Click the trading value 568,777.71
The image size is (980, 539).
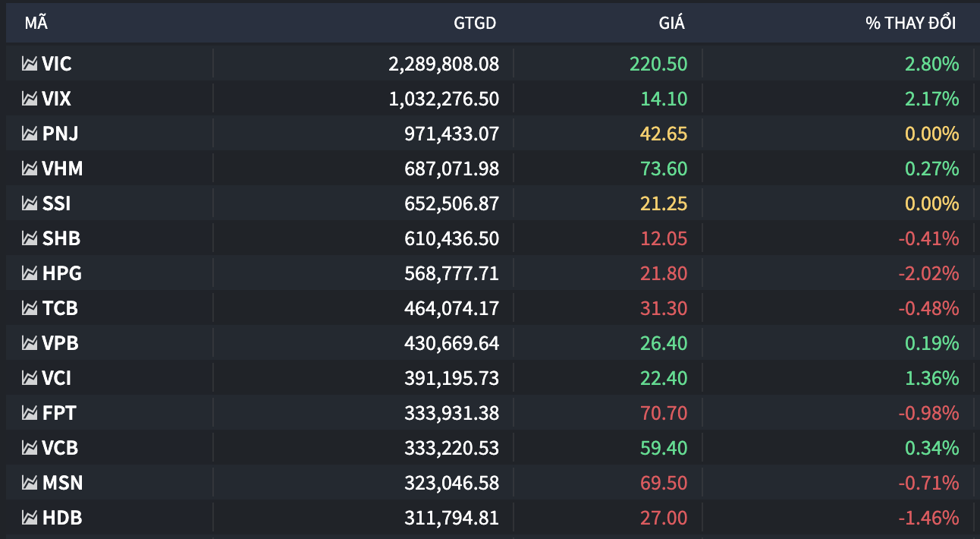point(452,273)
